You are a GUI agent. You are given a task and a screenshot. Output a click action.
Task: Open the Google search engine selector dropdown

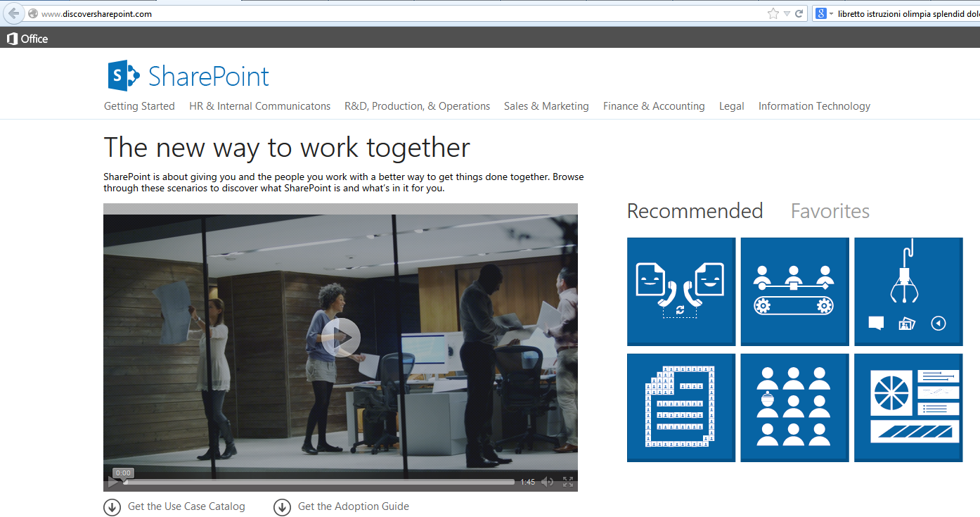pos(824,13)
